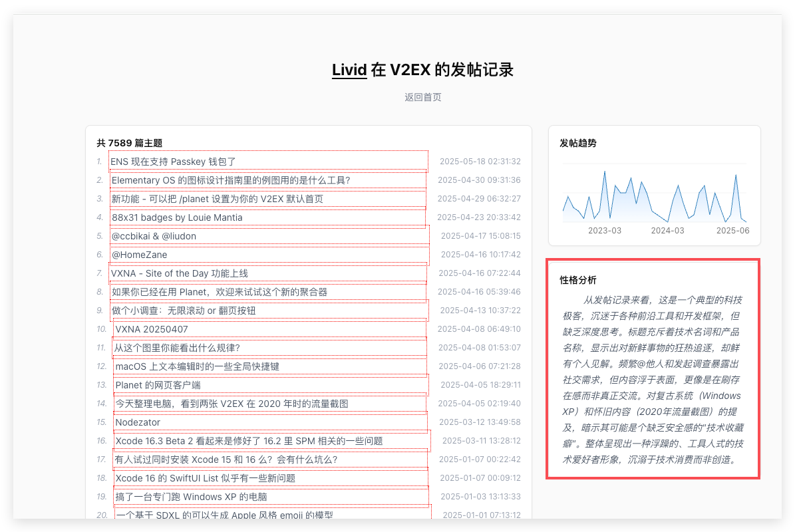Click timestamp 2025-04-13 10:37:22

tap(480, 311)
